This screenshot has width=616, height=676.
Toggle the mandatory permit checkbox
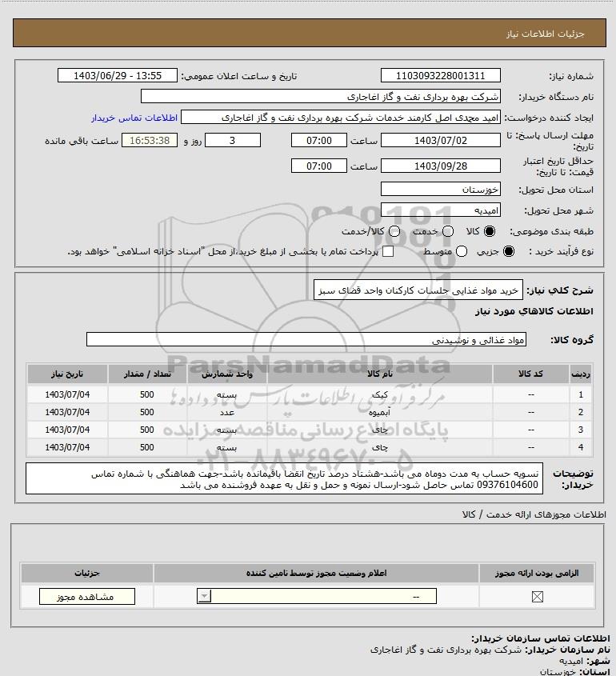pyautogui.click(x=537, y=597)
